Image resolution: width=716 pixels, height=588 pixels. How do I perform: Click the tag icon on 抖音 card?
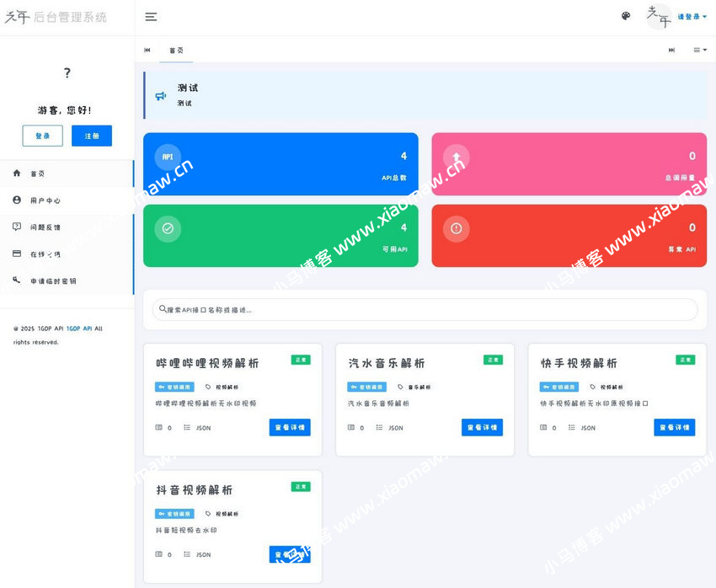pos(208,514)
